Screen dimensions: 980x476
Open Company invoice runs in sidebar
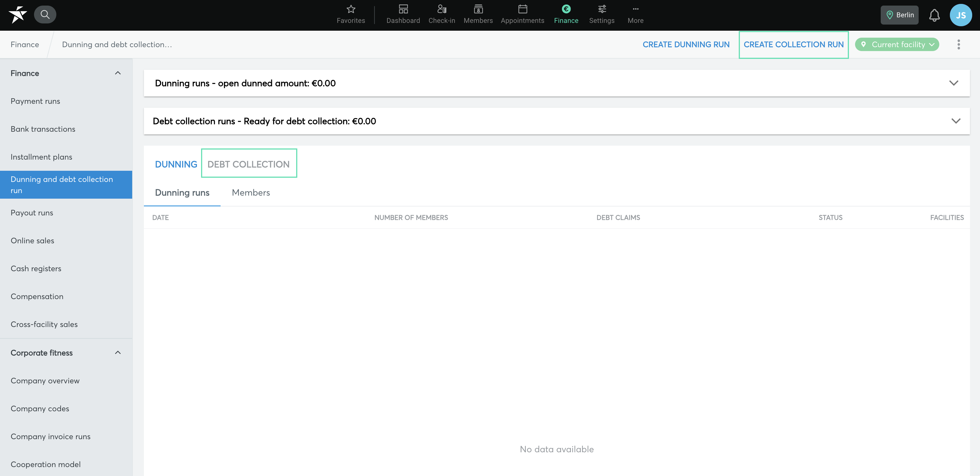66,436
